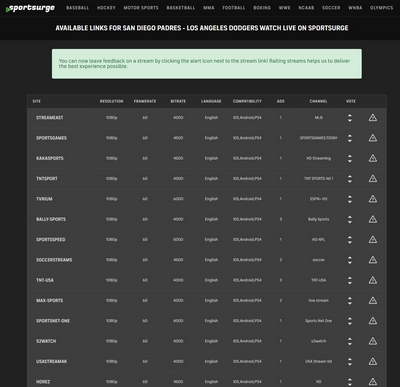Open the SPORTSSPEED stream link
Viewport: 400px width, 387px height.
(x=51, y=240)
